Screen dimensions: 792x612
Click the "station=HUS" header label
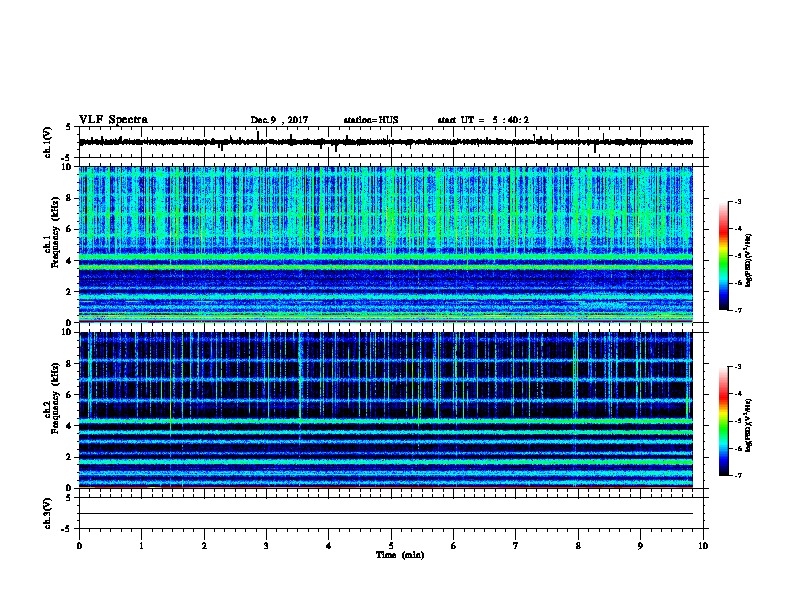click(371, 120)
